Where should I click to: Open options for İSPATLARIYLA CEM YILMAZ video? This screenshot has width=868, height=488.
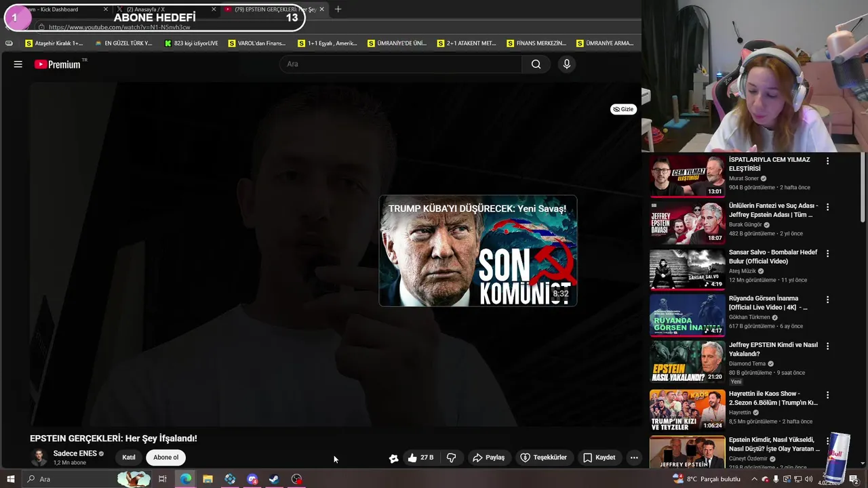(x=827, y=161)
